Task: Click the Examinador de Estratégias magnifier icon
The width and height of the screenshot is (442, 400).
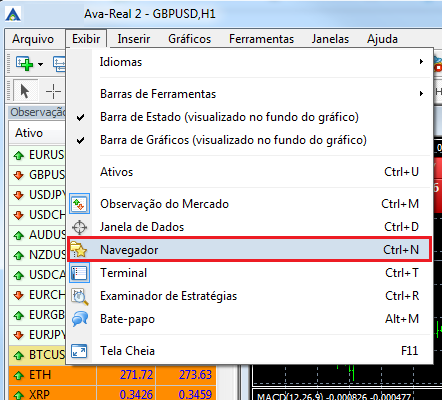Action: 80,296
